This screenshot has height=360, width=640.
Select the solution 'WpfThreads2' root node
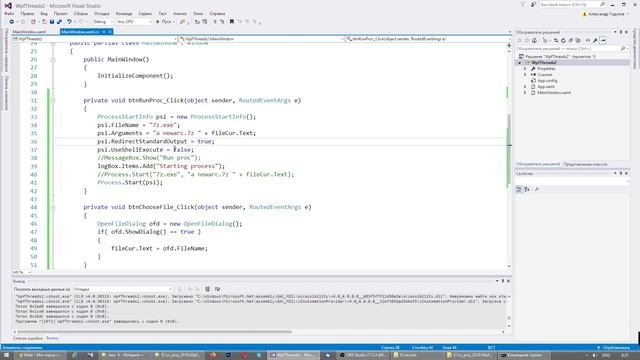tap(558, 56)
